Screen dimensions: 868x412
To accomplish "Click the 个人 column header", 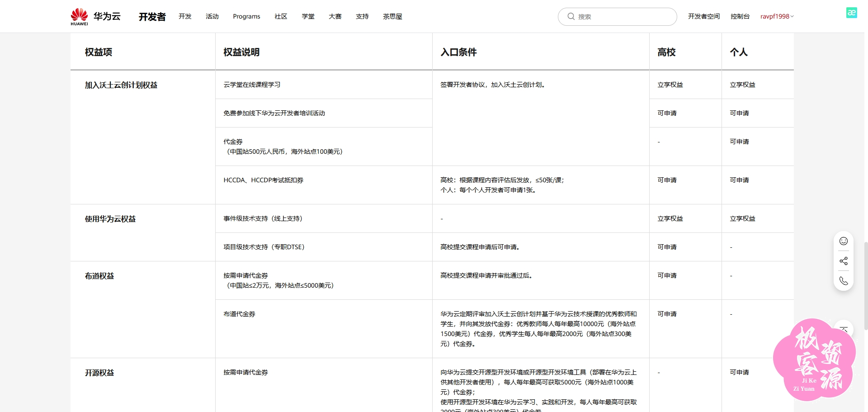I will point(739,52).
